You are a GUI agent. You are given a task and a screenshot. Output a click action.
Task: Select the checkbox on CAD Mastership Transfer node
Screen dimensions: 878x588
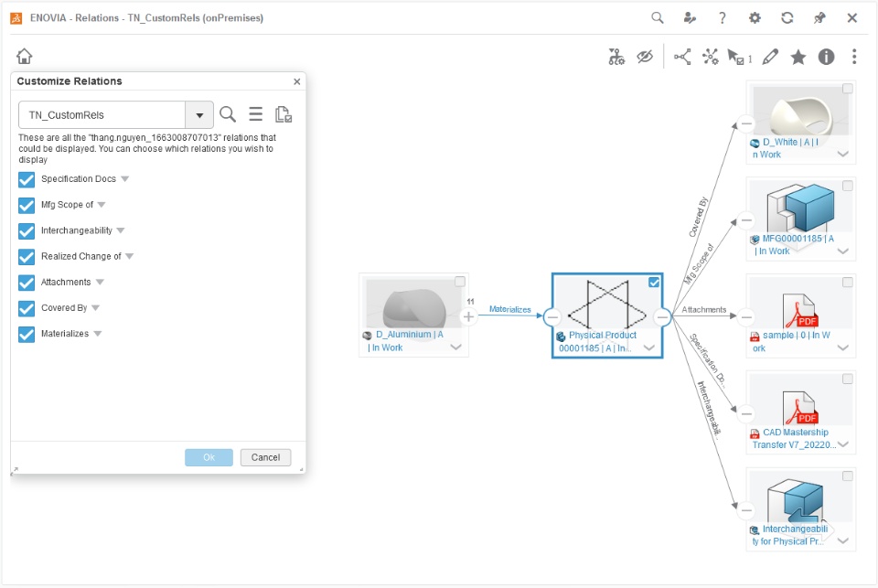848,380
